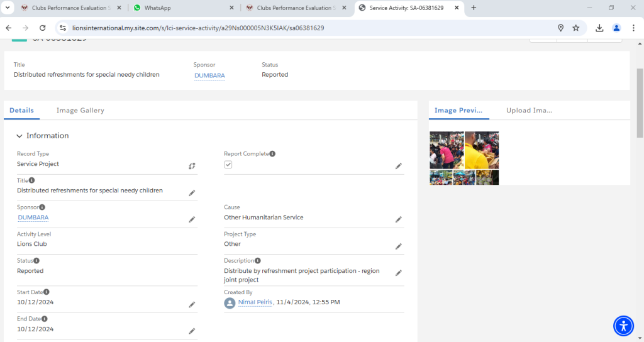Collapse the Information section
The image size is (644, 342).
[19, 136]
